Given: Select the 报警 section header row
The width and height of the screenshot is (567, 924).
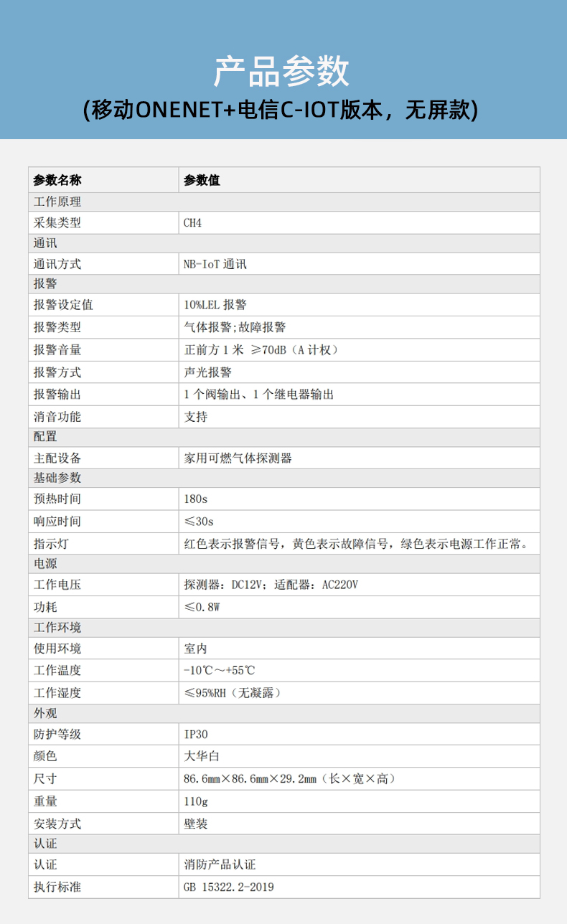Looking at the screenshot, I should tap(284, 284).
